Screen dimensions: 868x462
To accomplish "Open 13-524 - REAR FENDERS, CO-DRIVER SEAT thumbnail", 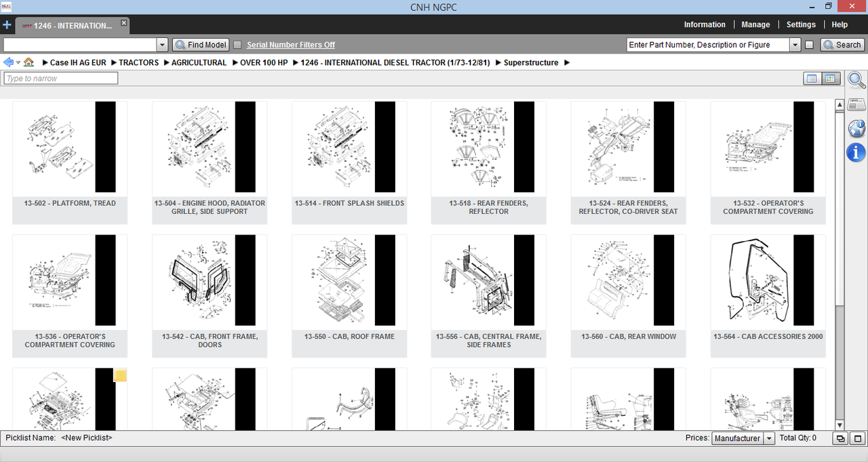I will click(x=629, y=163).
